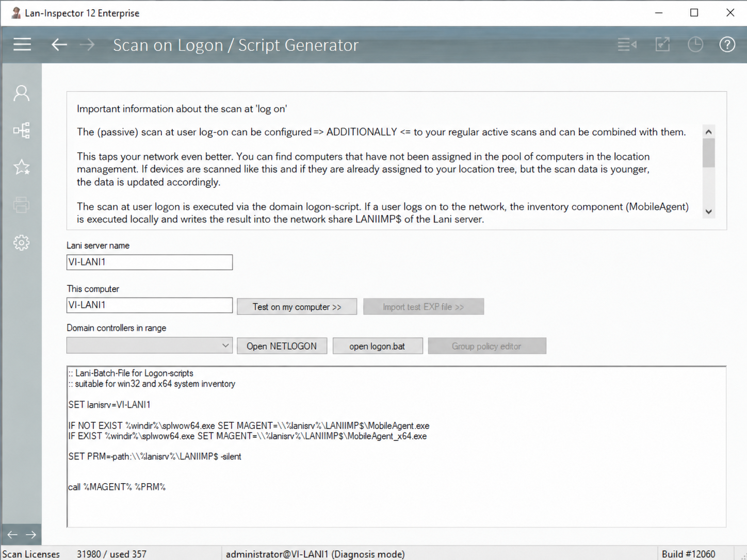The image size is (747, 560).
Task: Close the Lan-Inspector window
Action: tap(730, 13)
